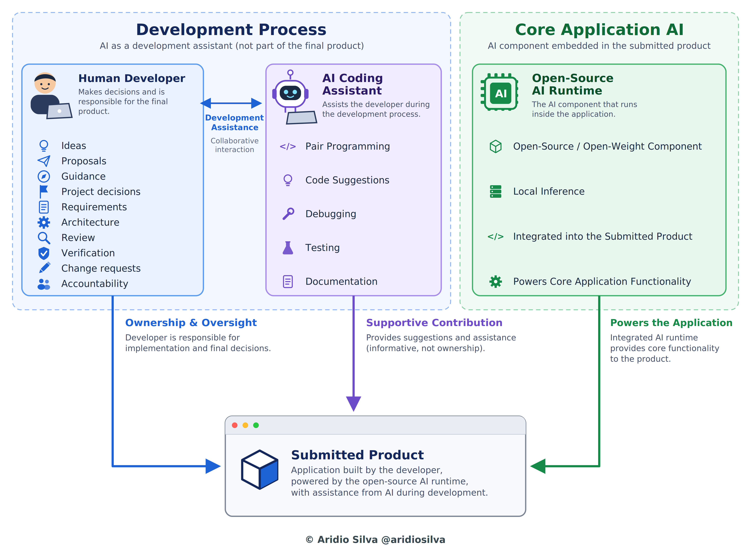Click the document icon beside Documentation

click(x=288, y=282)
